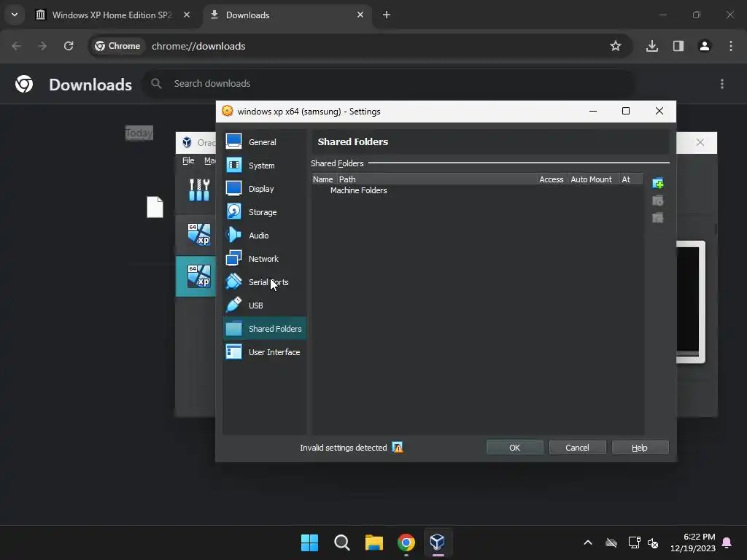Open the clock showing 6:22 PM
The height and width of the screenshot is (560, 747).
(693, 542)
